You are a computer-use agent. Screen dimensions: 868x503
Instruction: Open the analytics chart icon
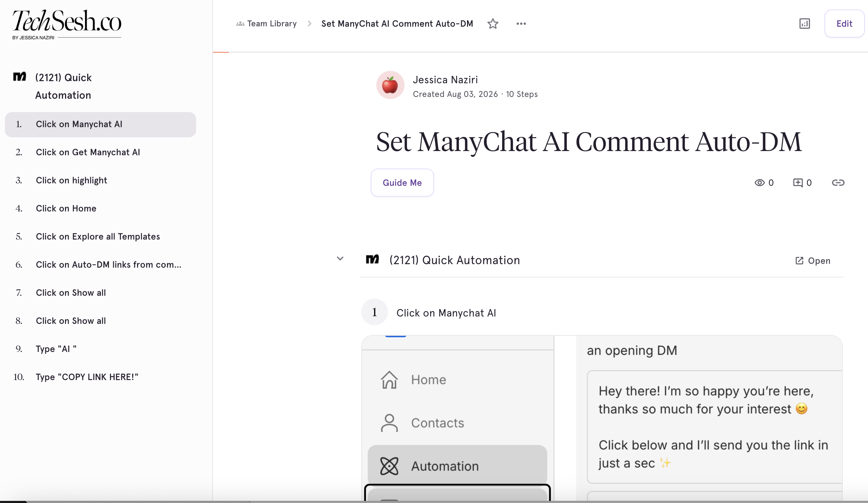click(x=804, y=24)
